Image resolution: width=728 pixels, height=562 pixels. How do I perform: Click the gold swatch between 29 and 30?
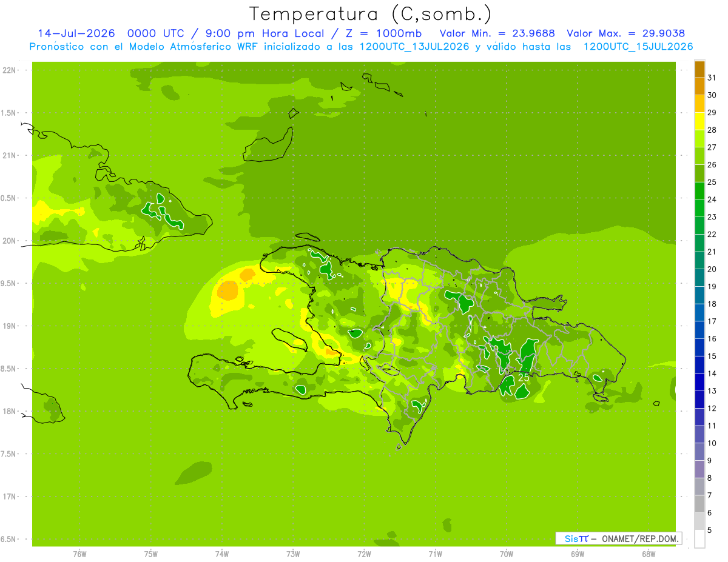[x=699, y=104]
